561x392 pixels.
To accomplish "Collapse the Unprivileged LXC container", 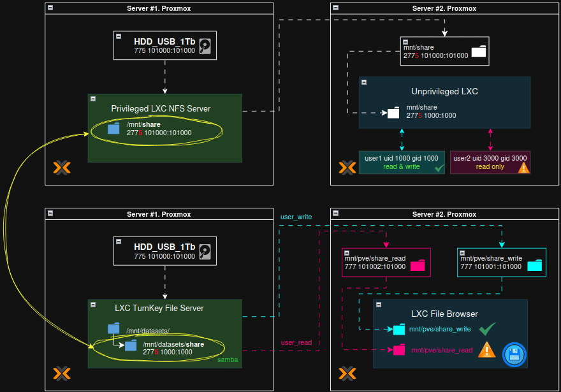I will (x=364, y=82).
